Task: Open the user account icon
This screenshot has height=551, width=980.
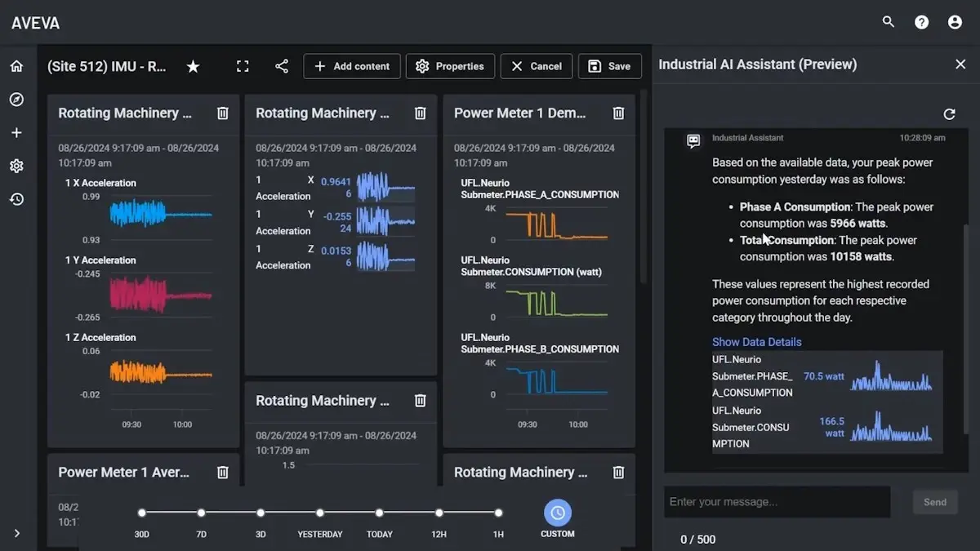Action: (x=955, y=22)
